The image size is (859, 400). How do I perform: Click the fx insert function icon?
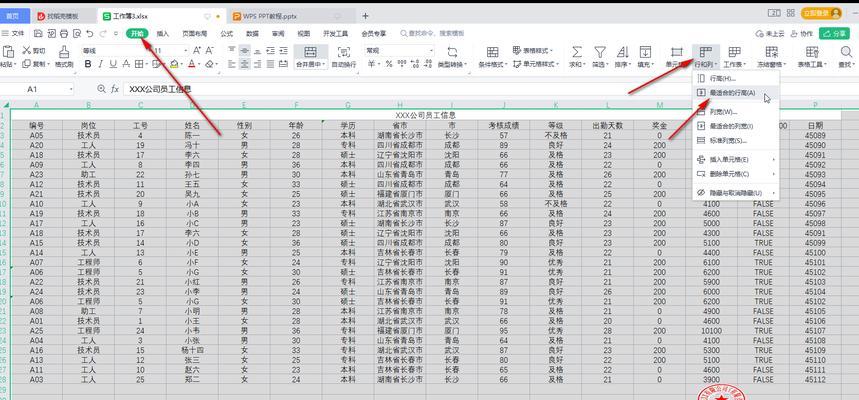click(x=115, y=89)
